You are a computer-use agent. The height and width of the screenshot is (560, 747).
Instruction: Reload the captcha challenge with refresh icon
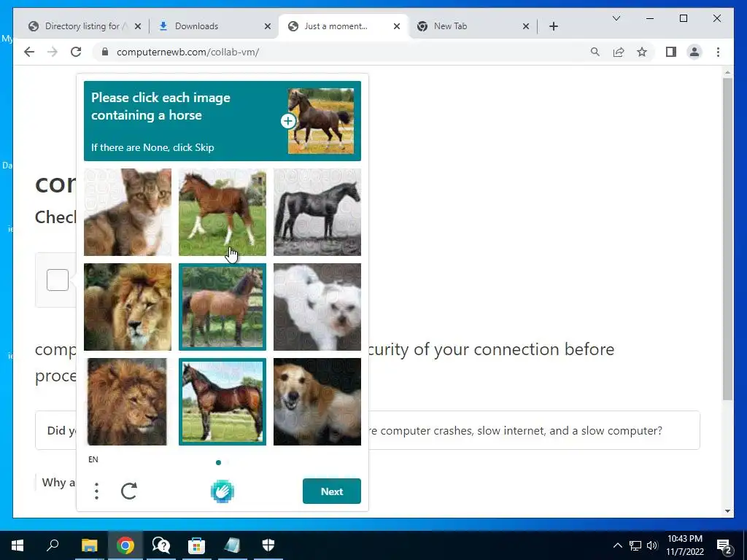point(128,491)
